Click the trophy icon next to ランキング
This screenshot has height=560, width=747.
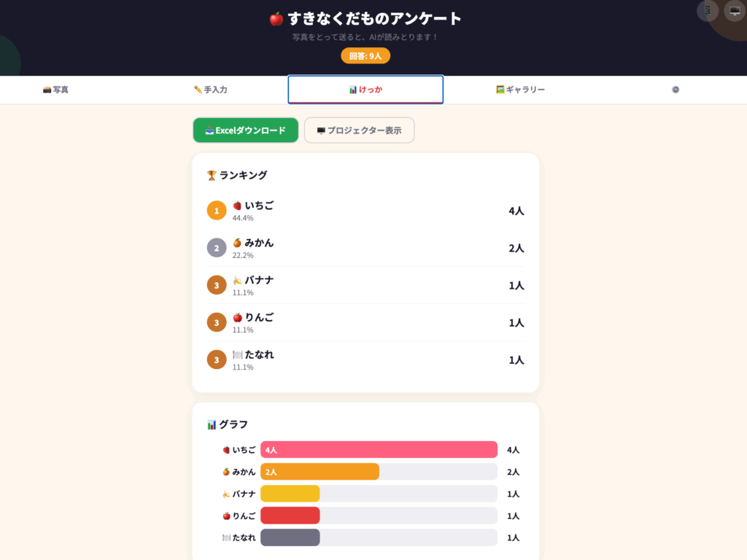pos(212,175)
